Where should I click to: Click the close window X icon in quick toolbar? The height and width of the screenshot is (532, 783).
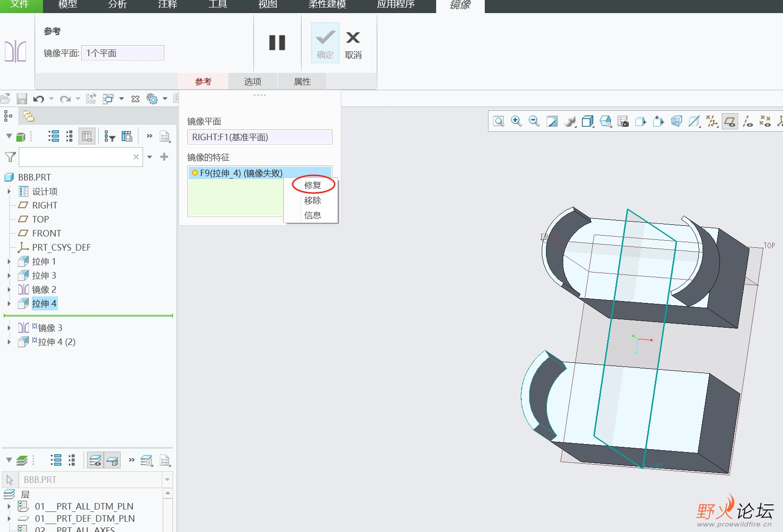[x=136, y=99]
